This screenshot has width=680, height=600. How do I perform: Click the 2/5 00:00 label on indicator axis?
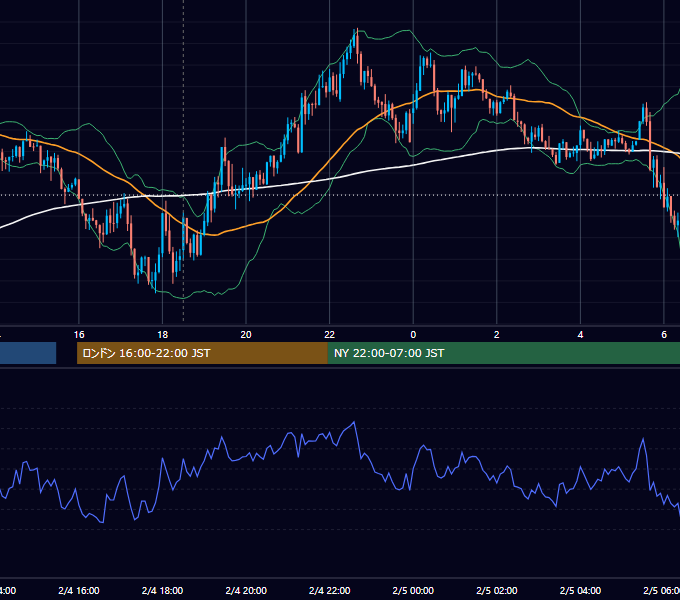tap(413, 590)
